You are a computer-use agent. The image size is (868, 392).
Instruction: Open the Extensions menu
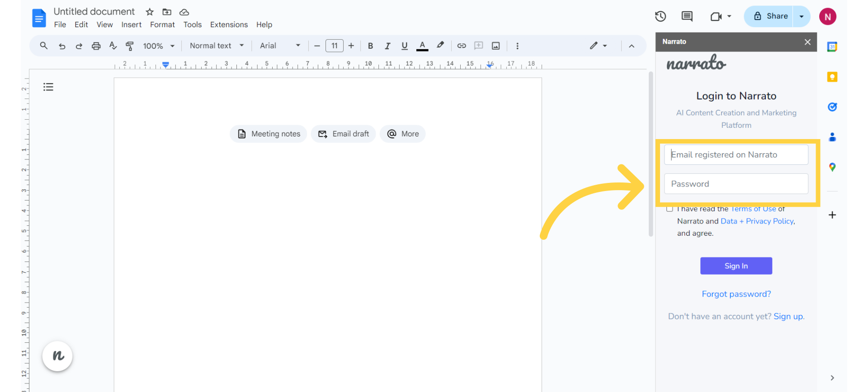pyautogui.click(x=229, y=25)
